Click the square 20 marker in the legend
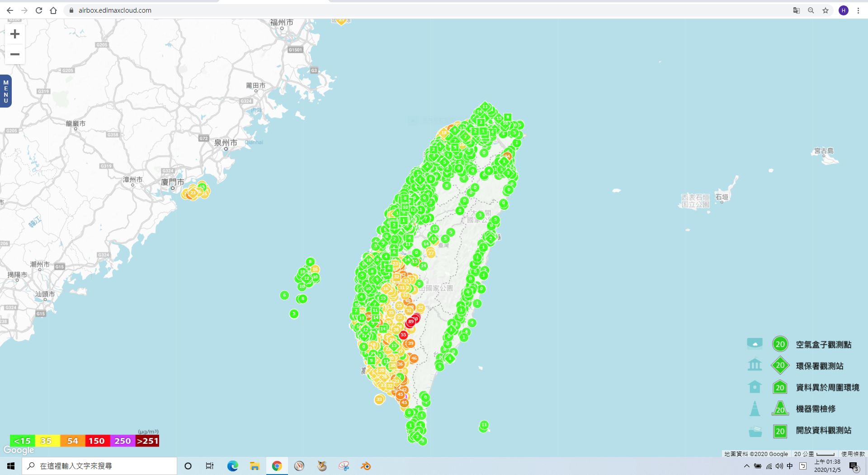 780,431
